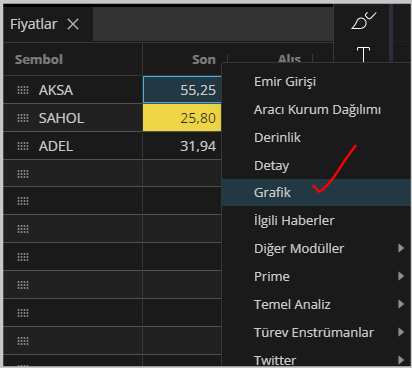The height and width of the screenshot is (368, 412).
Task: Select the text tool T icon
Action: [363, 54]
